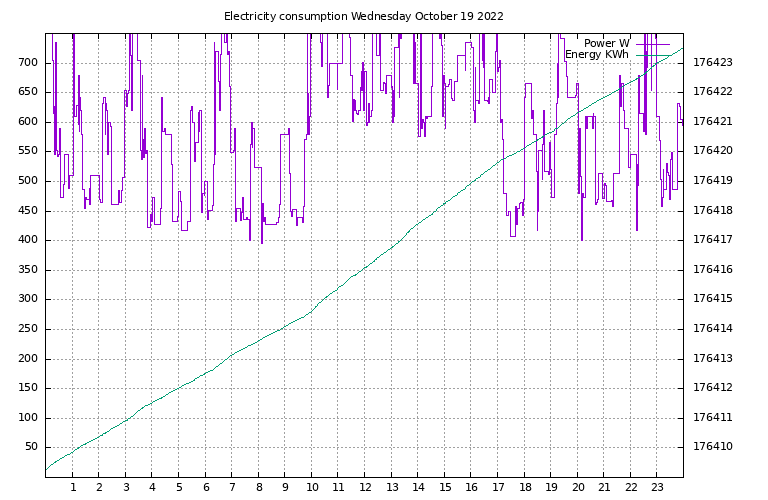Image resolution: width=768 pixels, height=500 pixels.
Task: Click hour label 15 on the x-axis
Action: click(445, 488)
